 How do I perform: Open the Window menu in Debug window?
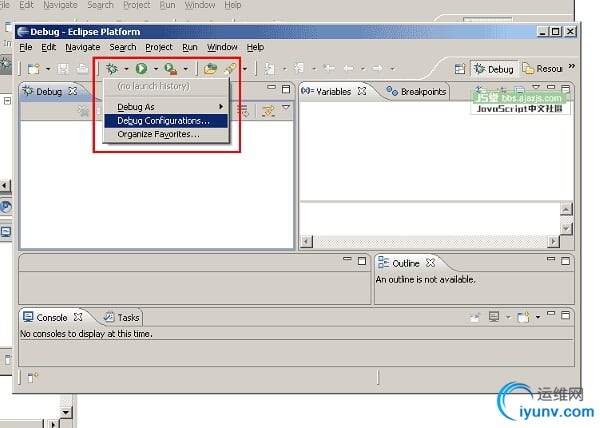coord(222,47)
